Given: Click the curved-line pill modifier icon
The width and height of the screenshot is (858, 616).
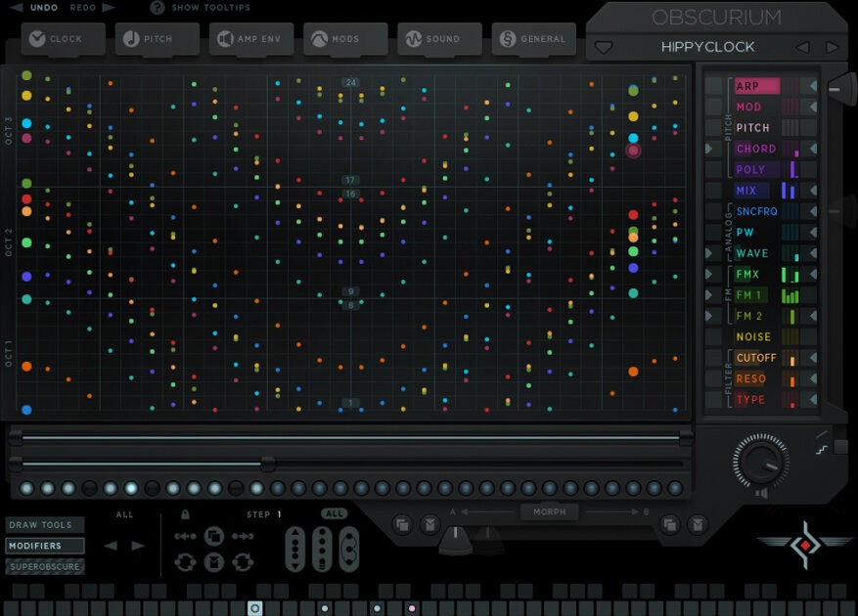Looking at the screenshot, I should (x=348, y=549).
